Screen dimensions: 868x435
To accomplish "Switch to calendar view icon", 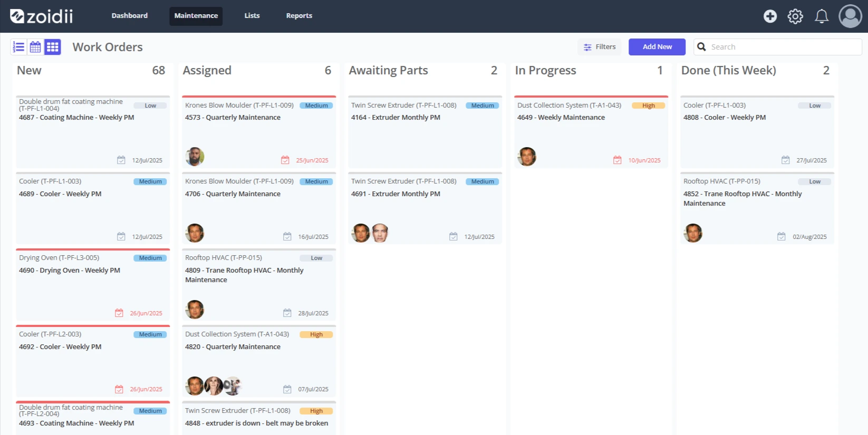I will coord(35,47).
